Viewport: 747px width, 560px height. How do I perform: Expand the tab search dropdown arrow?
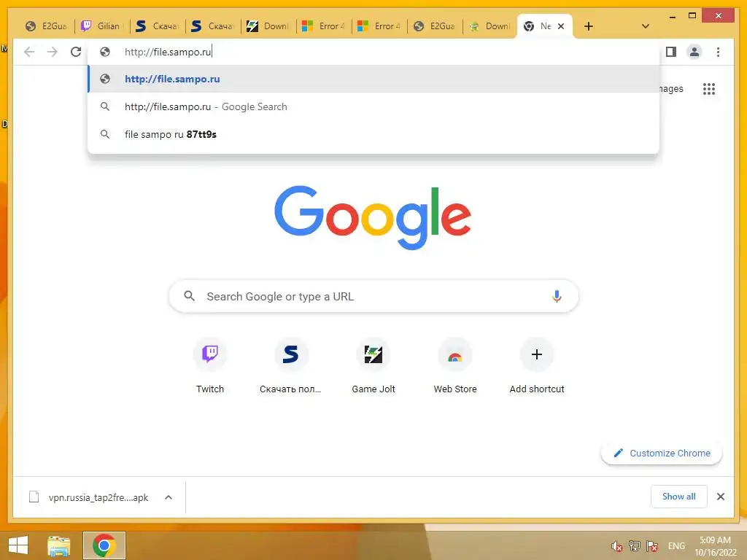pyautogui.click(x=646, y=26)
